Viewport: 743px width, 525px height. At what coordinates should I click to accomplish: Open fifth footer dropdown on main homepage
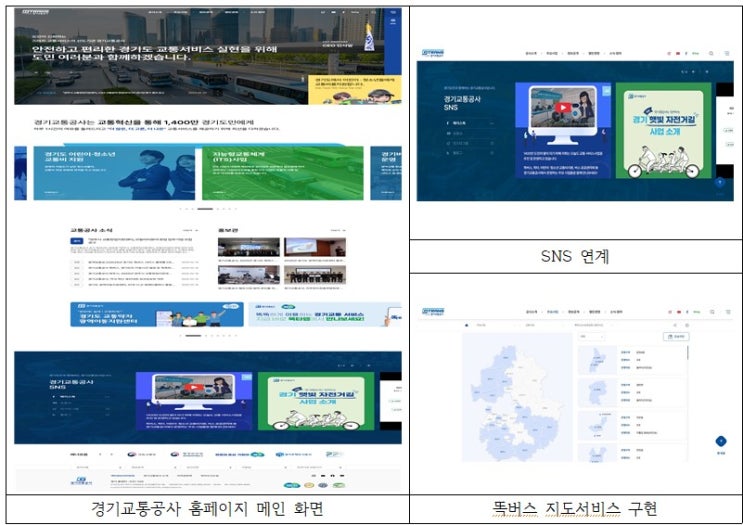pos(317,467)
